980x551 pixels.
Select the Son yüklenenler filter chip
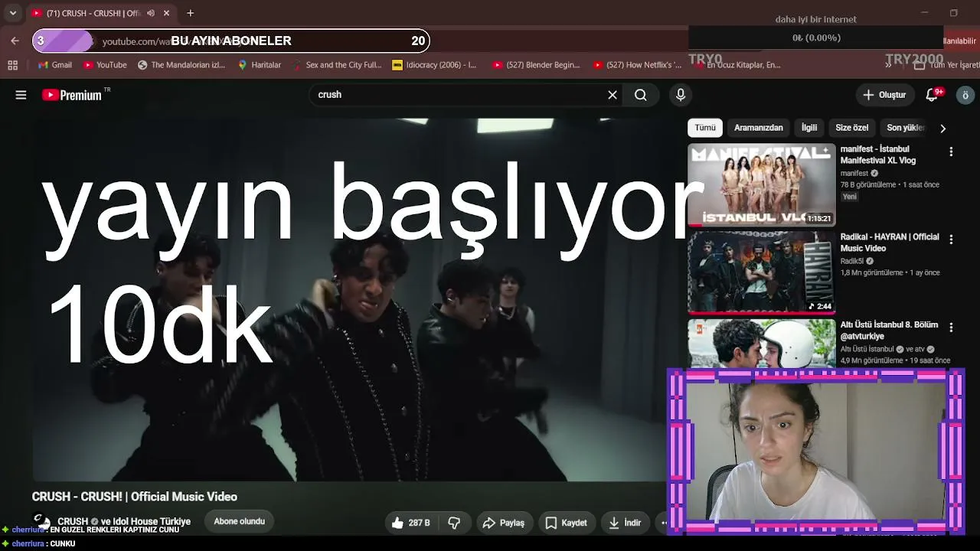(905, 128)
